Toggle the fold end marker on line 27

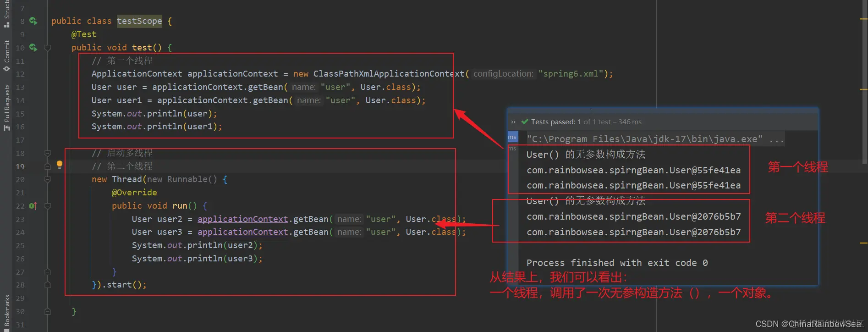tap(48, 272)
